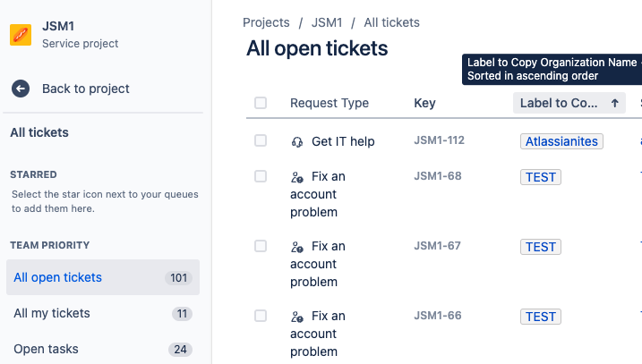This screenshot has height=364, width=642.
Task: Click the JSM1 project avatar icon
Action: tap(21, 35)
